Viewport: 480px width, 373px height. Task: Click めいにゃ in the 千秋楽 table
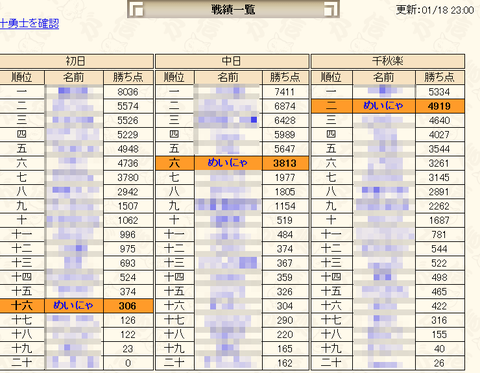pyautogui.click(x=384, y=106)
